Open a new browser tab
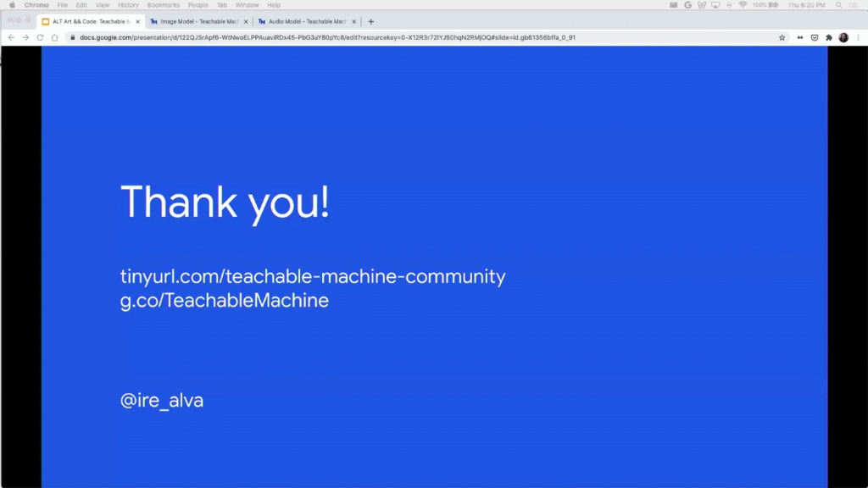 (x=371, y=21)
